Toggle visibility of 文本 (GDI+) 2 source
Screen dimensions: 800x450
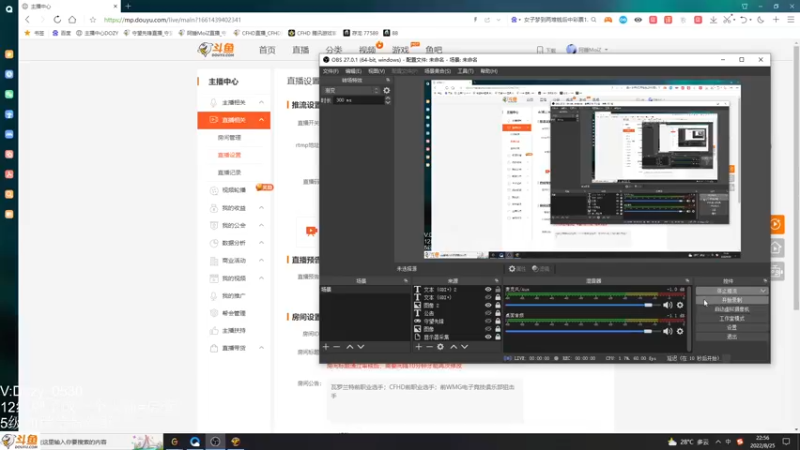(488, 290)
